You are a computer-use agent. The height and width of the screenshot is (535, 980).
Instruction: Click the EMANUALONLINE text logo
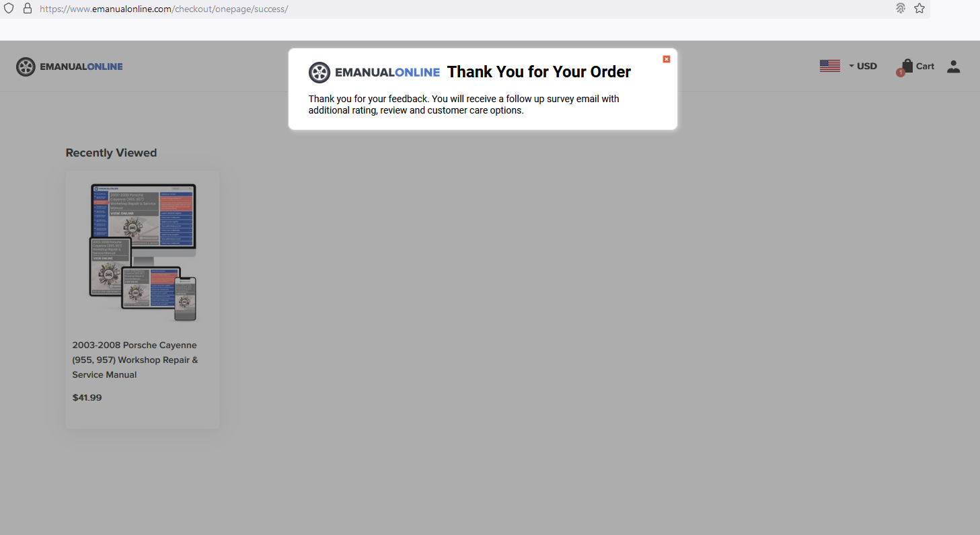(x=81, y=66)
